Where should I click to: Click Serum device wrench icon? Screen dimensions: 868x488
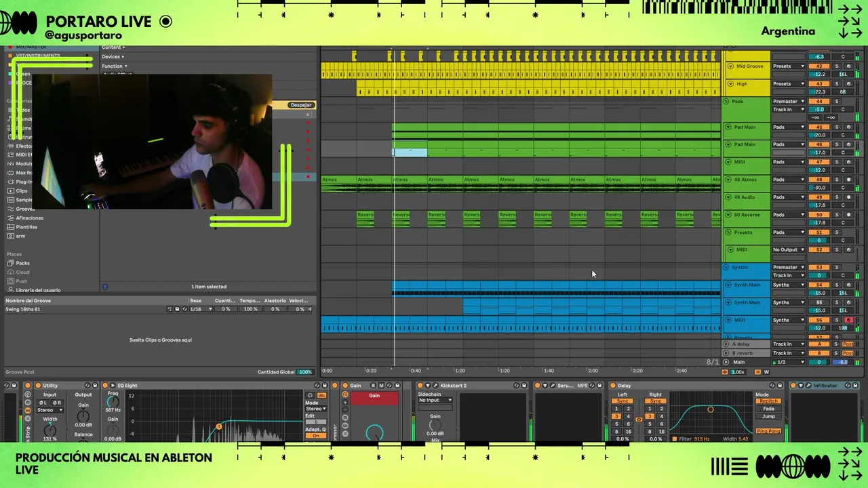pos(553,385)
